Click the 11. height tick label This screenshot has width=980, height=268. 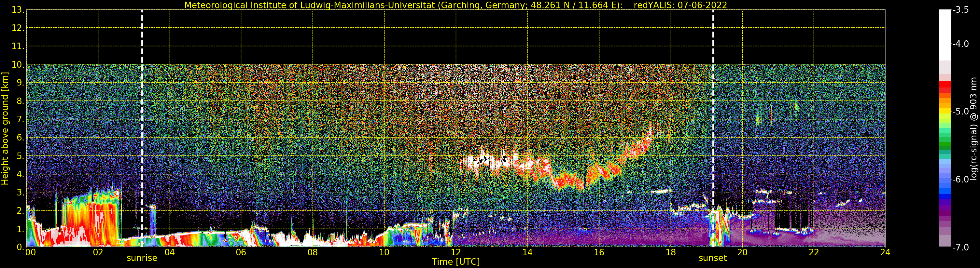18,47
